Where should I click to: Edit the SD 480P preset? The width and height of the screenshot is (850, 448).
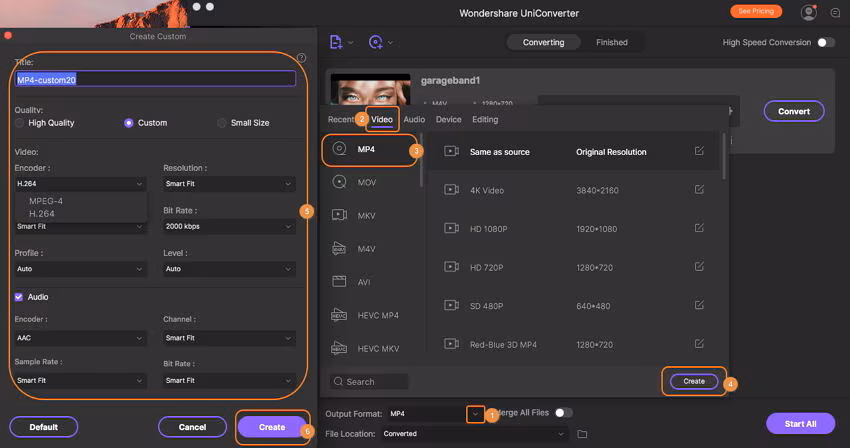(x=699, y=305)
